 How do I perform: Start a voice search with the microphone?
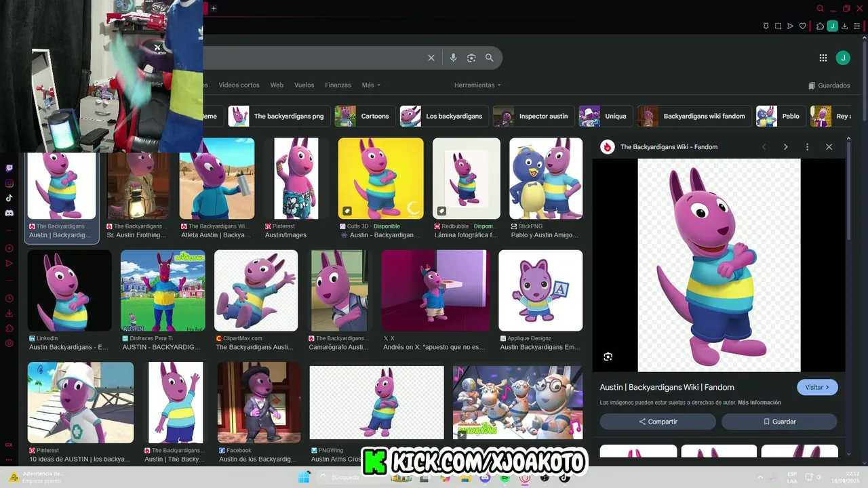(453, 58)
